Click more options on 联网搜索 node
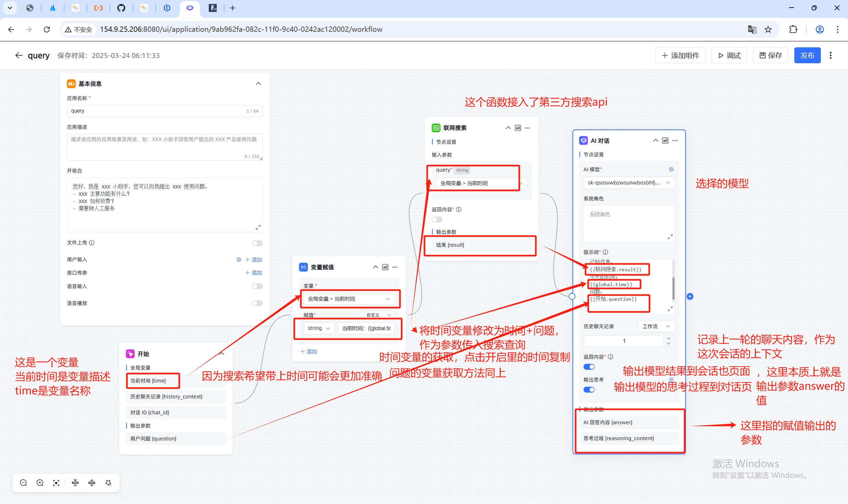Image resolution: width=848 pixels, height=504 pixels. 528,128
